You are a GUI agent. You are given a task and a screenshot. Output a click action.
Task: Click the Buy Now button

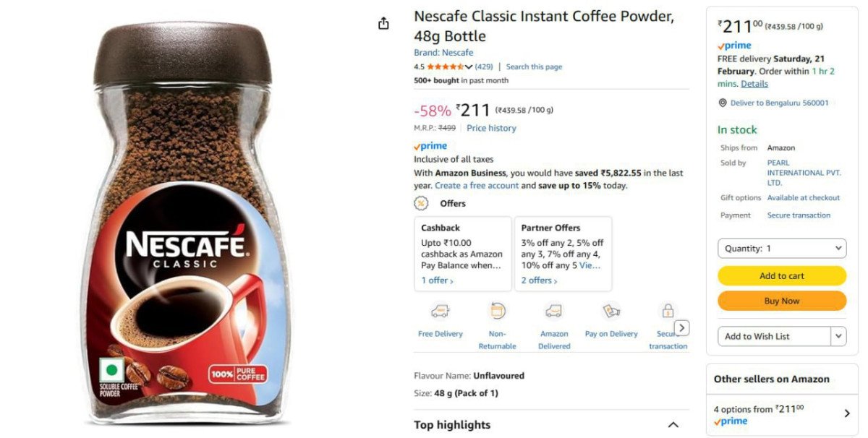pyautogui.click(x=782, y=301)
